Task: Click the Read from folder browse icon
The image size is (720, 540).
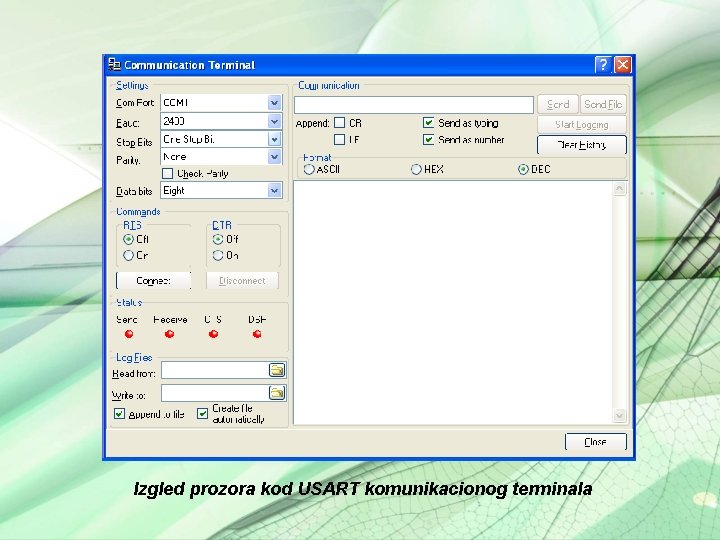Action: click(277, 370)
